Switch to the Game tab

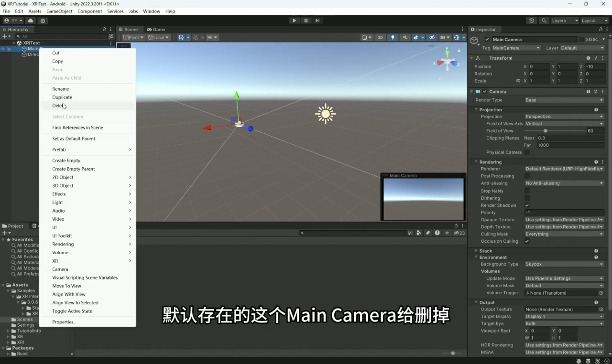tap(156, 29)
